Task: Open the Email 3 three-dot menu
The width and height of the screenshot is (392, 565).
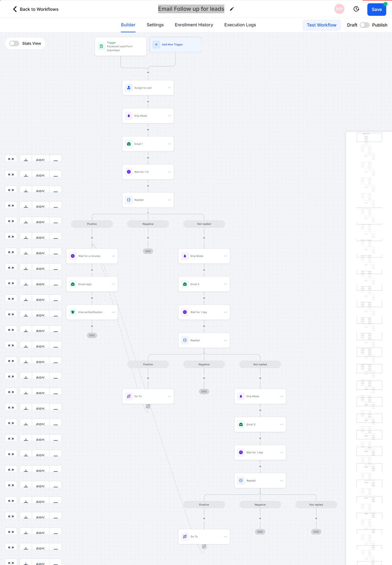Action: pos(281,425)
